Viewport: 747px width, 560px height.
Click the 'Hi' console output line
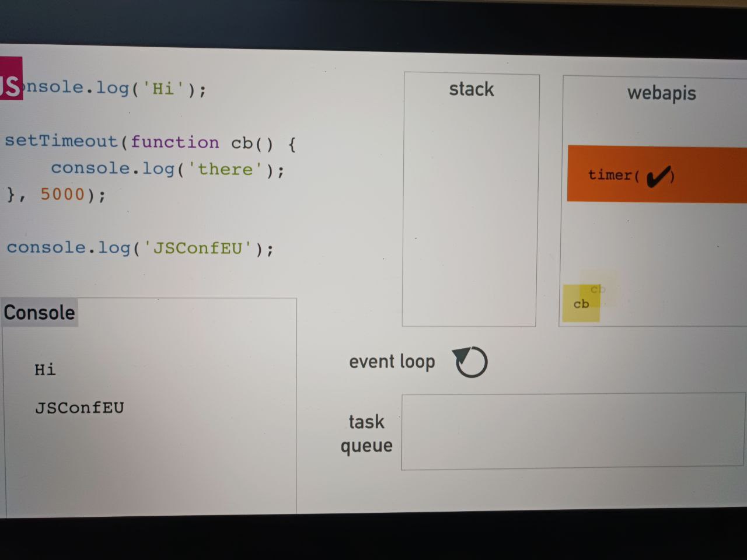coord(45,370)
